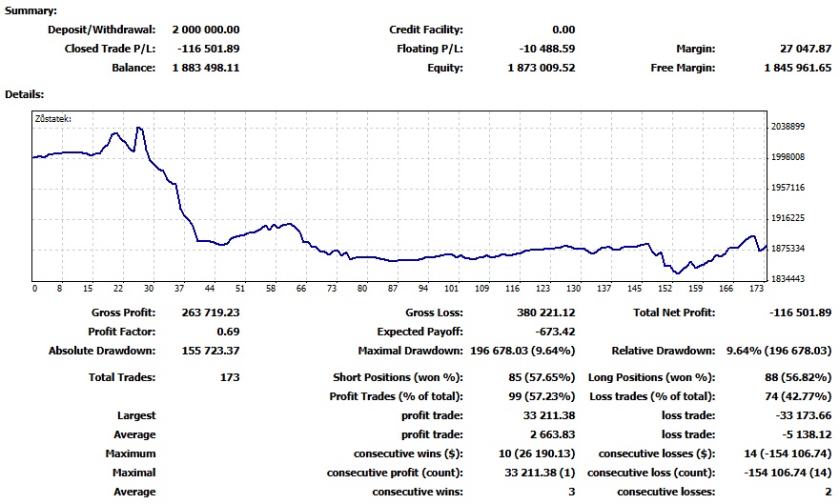Select the Gross Profit value 263 719.23

[x=211, y=312]
